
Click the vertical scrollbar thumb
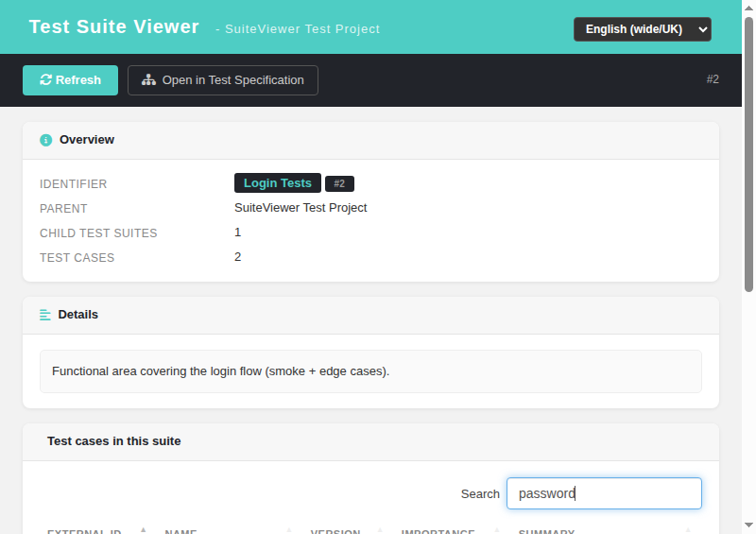[x=748, y=154]
